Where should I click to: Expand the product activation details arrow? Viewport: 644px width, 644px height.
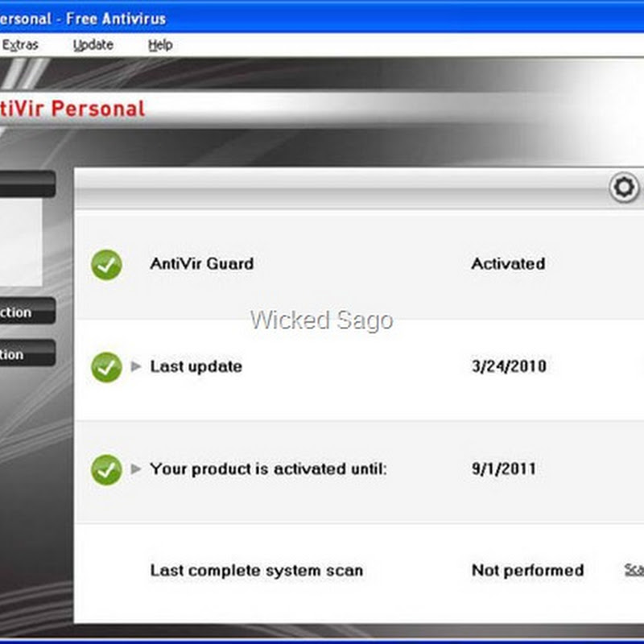(136, 469)
